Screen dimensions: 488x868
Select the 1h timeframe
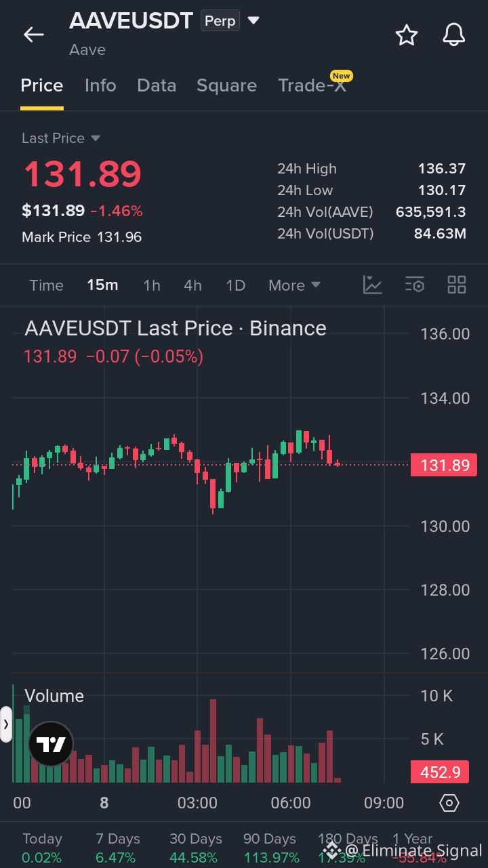point(152,285)
